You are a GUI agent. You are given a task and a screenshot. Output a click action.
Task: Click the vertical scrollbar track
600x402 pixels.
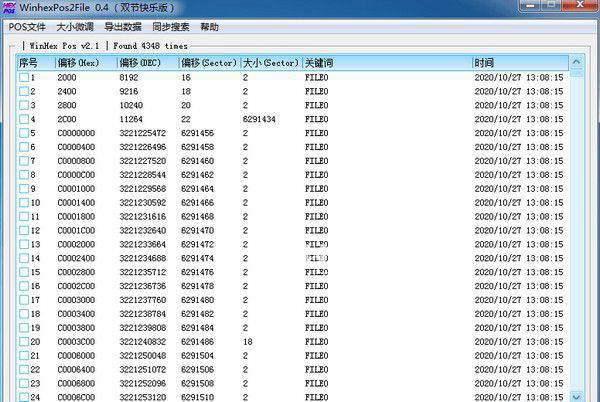[x=577, y=233]
